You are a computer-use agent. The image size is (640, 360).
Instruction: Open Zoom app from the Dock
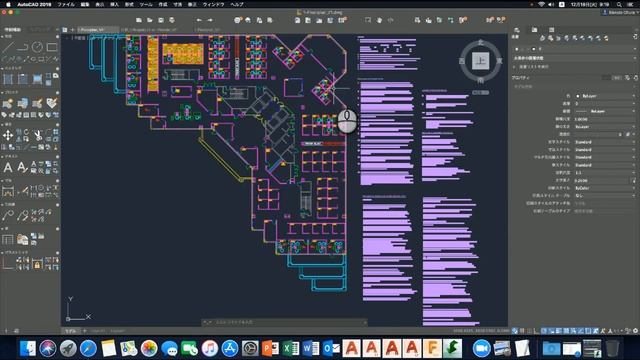(482, 349)
